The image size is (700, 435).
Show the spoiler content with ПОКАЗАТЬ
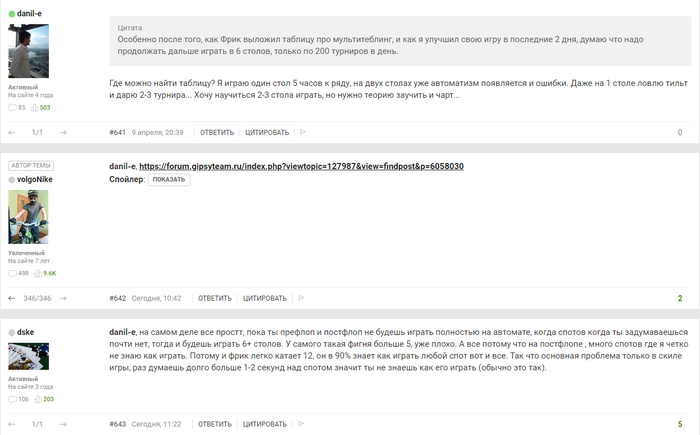click(169, 180)
